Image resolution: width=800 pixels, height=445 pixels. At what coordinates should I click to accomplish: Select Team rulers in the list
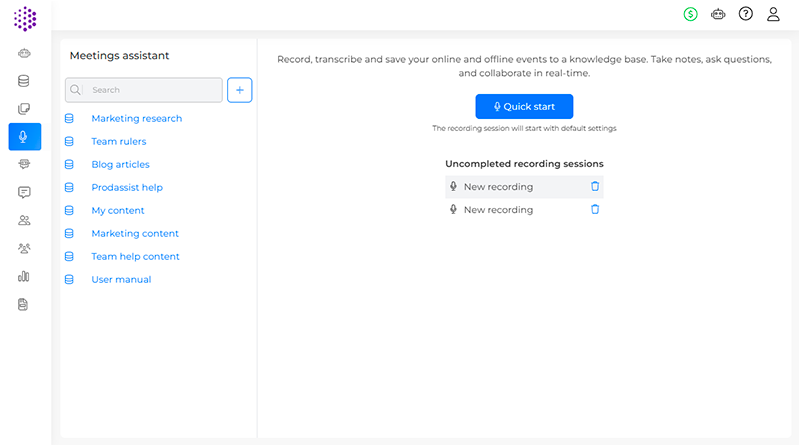coord(118,141)
